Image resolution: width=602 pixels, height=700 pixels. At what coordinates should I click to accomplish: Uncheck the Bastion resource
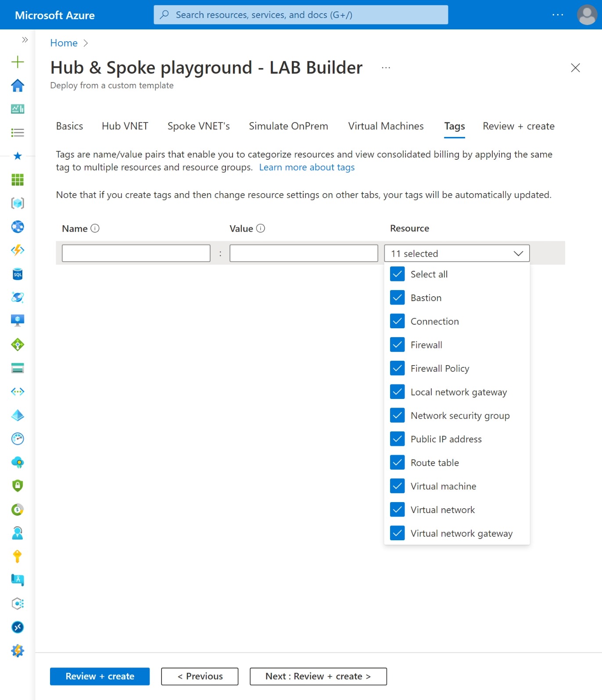[x=398, y=298]
